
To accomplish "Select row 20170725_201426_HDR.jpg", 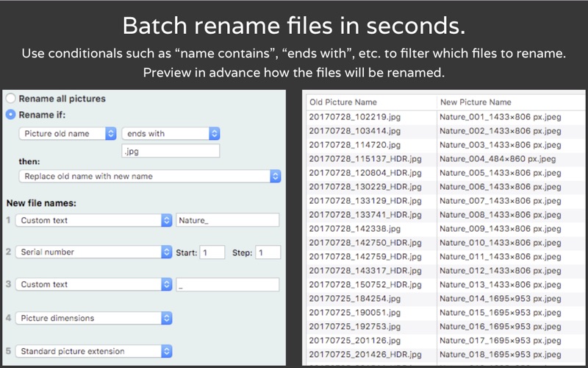I will [445, 355].
